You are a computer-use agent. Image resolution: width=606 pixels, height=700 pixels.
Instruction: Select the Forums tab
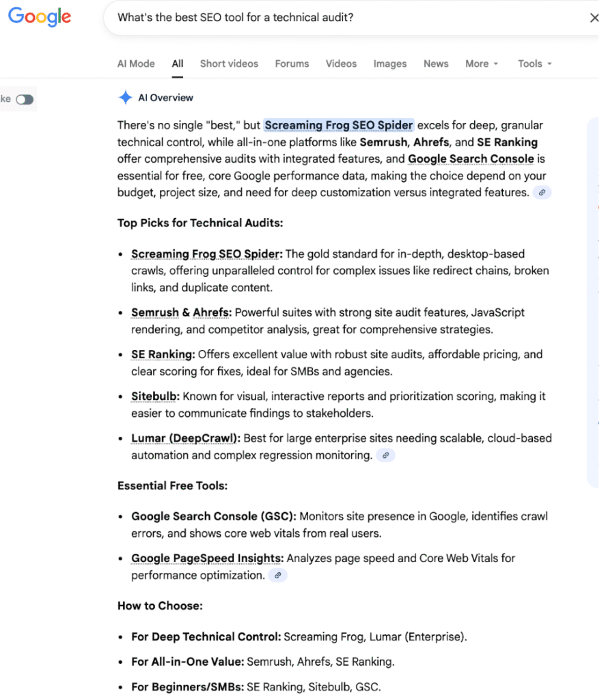pyautogui.click(x=292, y=64)
